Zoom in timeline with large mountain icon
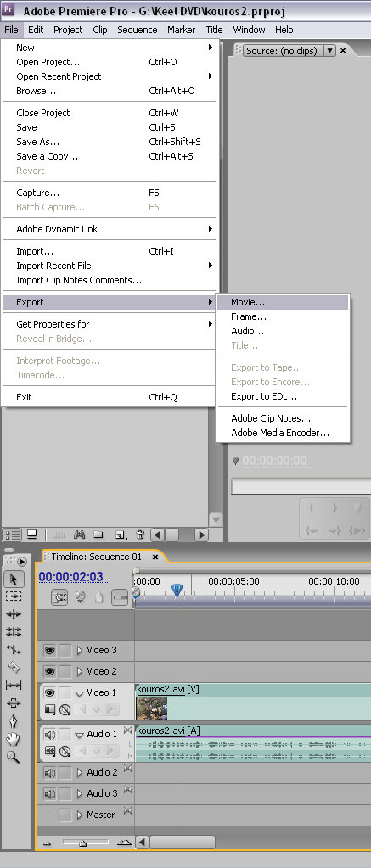Screen dimensions: 371x868 (124, 843)
